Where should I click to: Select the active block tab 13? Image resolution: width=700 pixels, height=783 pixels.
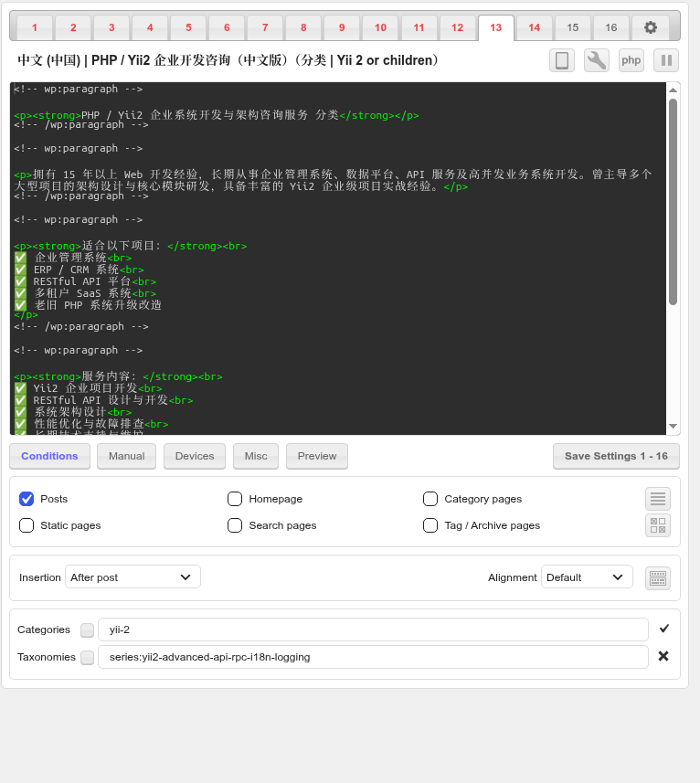pyautogui.click(x=496, y=27)
